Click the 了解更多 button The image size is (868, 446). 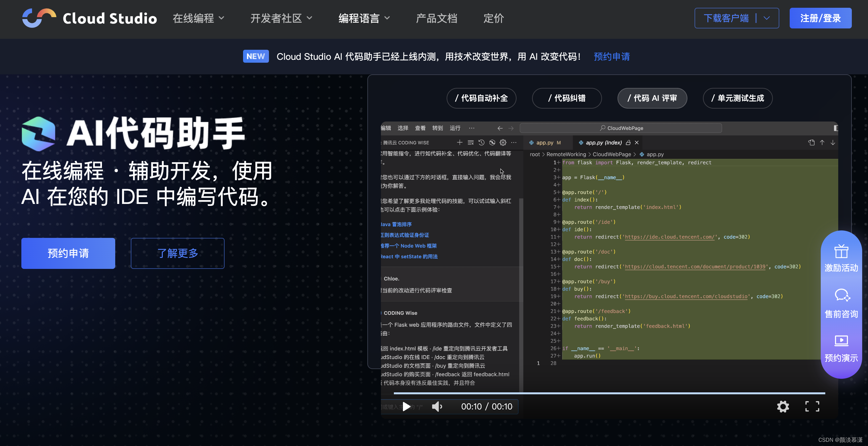point(178,253)
